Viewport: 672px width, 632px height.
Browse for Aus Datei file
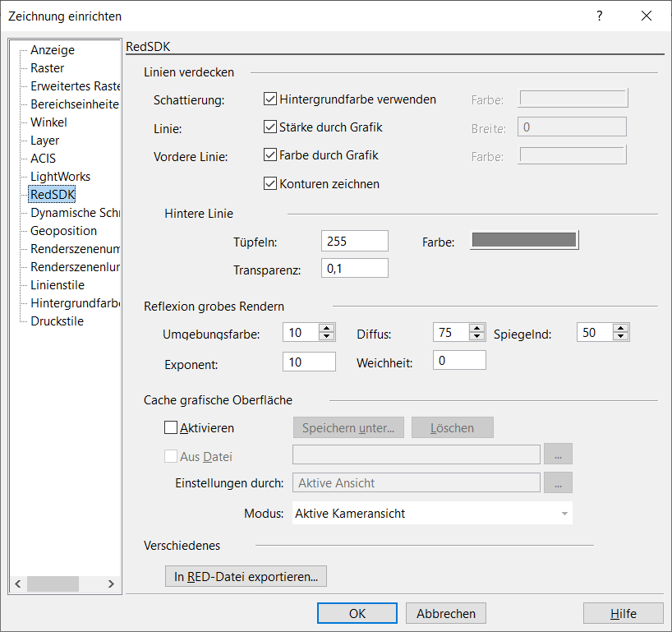[x=558, y=454]
